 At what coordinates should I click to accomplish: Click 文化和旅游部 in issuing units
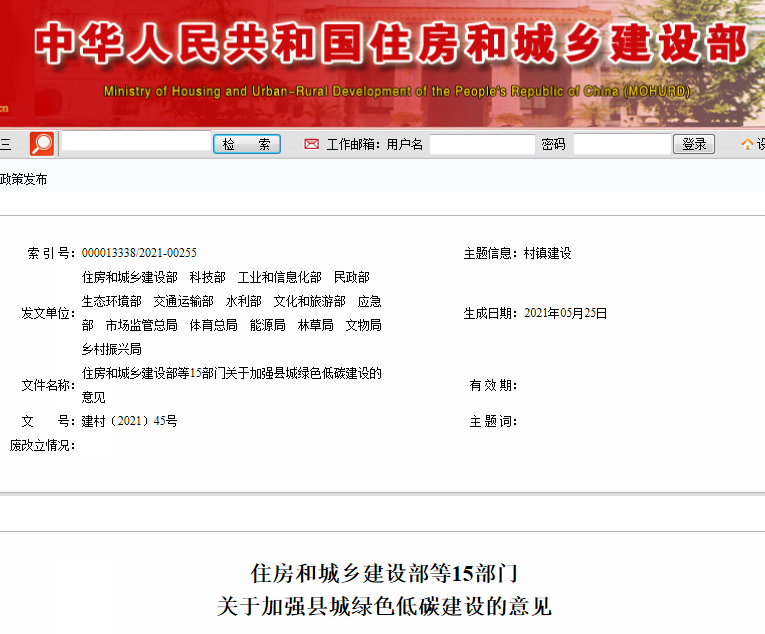point(310,301)
